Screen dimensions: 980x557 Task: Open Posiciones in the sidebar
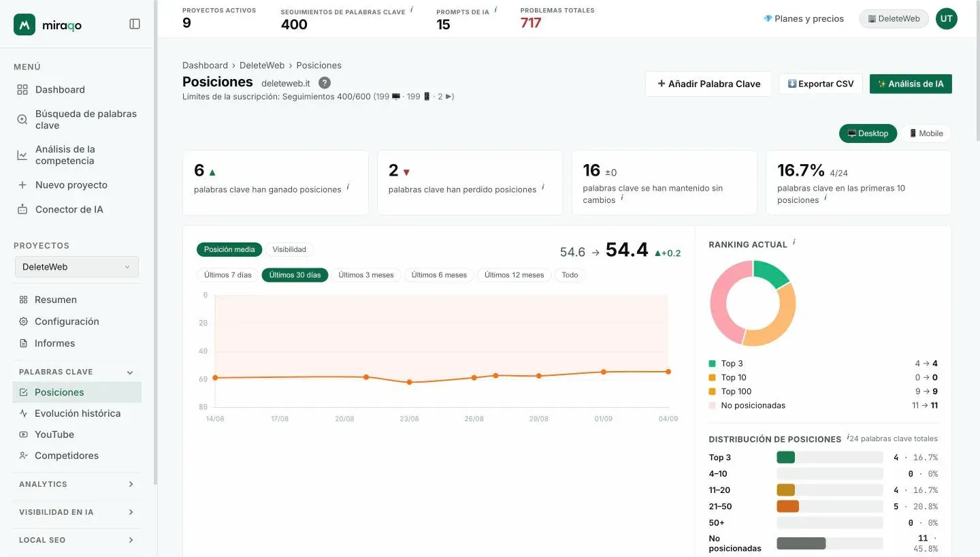click(77, 392)
